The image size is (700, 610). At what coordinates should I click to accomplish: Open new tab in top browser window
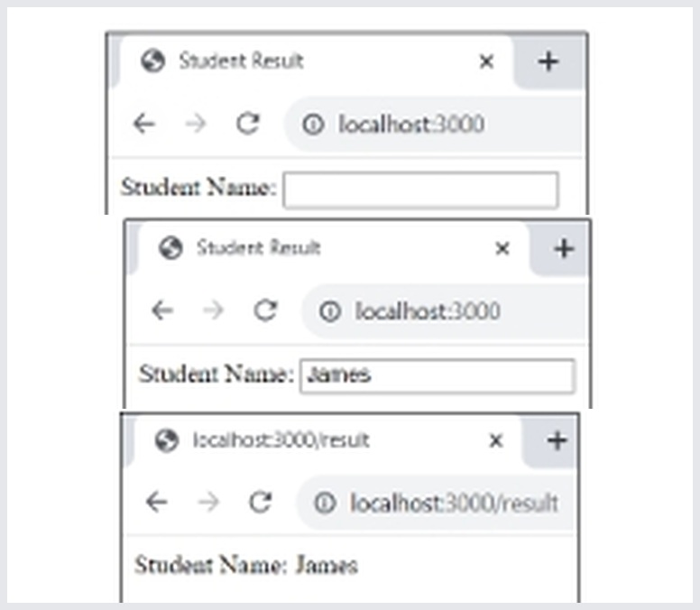coord(548,61)
